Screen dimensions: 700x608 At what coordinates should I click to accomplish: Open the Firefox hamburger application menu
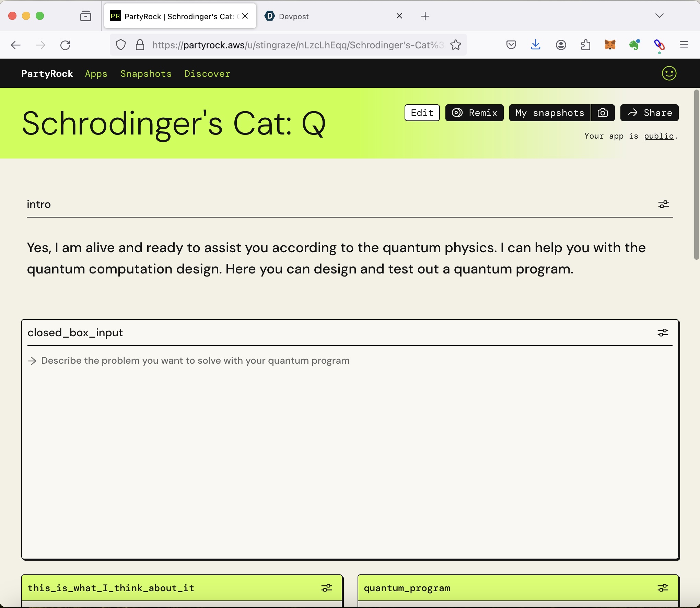(684, 45)
